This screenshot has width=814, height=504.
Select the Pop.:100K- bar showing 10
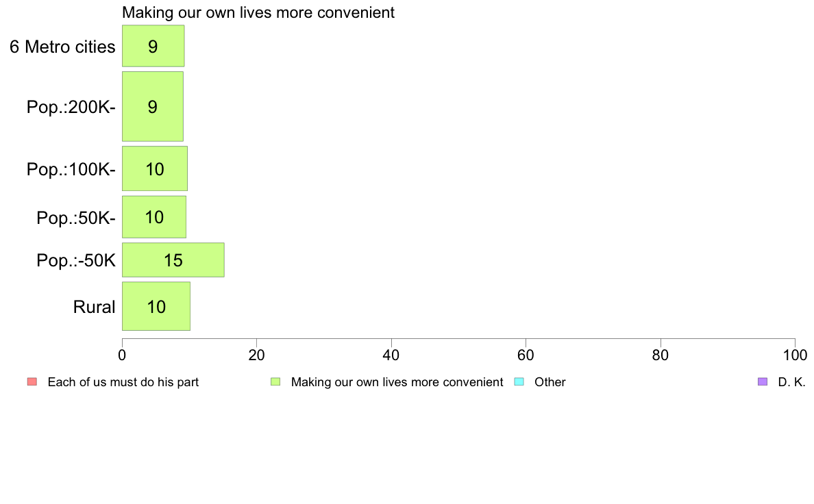tap(155, 168)
